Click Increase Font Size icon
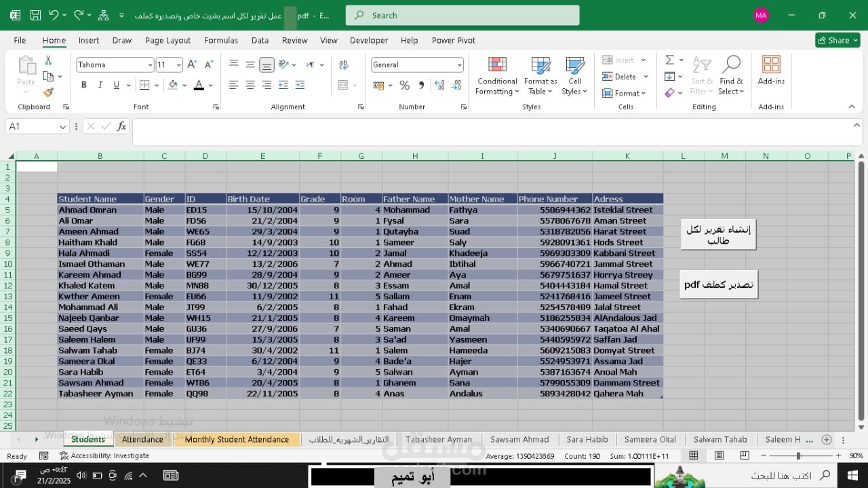This screenshot has height=488, width=868. point(191,64)
